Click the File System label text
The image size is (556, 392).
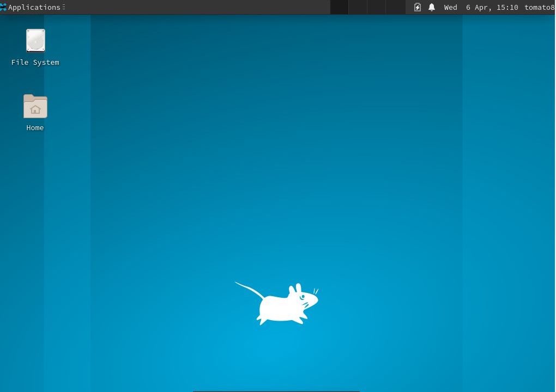point(35,63)
